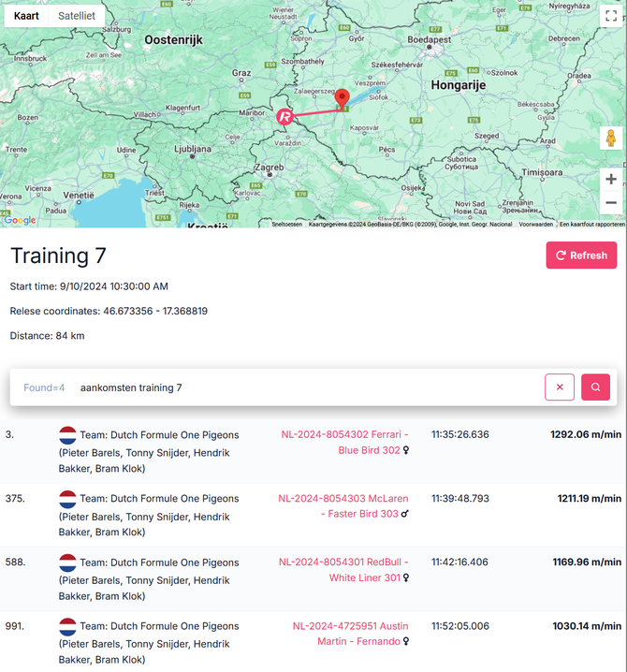
Task: Select speed value 1211.19 m/min
Action: click(590, 499)
